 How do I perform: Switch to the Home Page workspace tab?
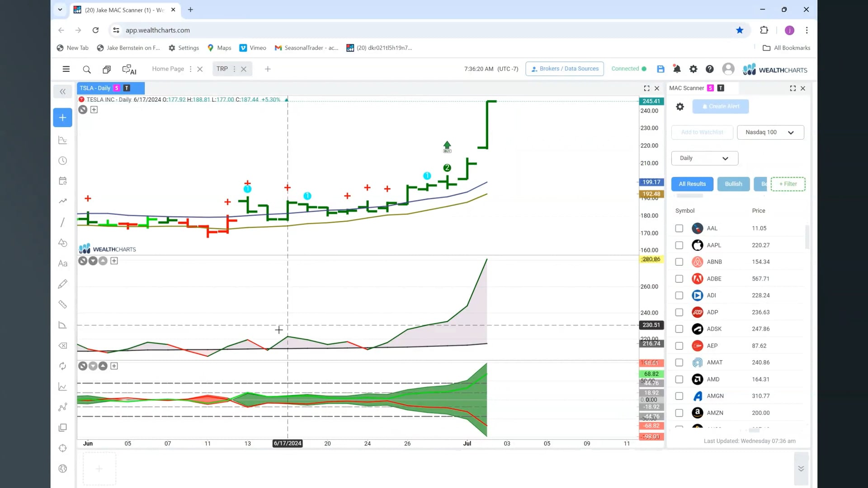click(168, 69)
